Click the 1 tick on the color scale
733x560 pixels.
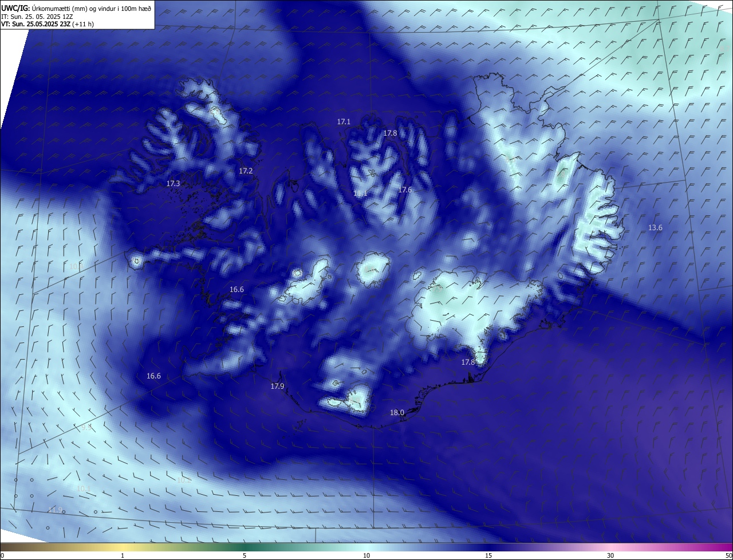coord(123,556)
